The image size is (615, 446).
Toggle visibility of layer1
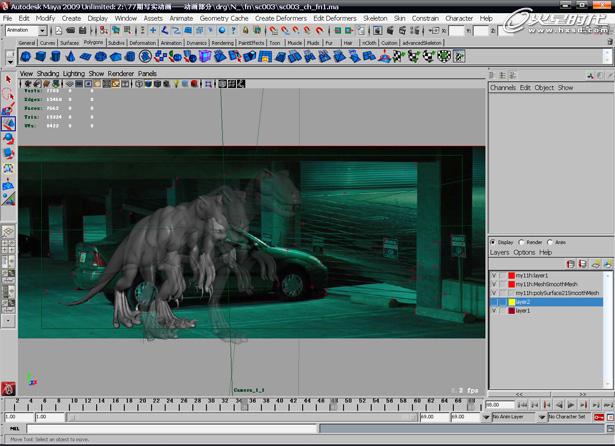point(494,311)
